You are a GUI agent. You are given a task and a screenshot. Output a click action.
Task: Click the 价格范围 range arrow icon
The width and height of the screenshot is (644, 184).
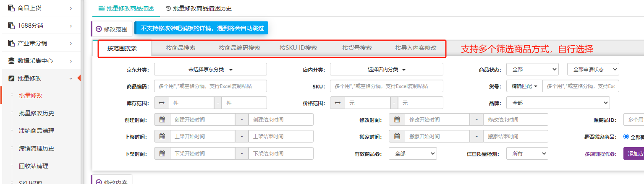click(x=338, y=103)
